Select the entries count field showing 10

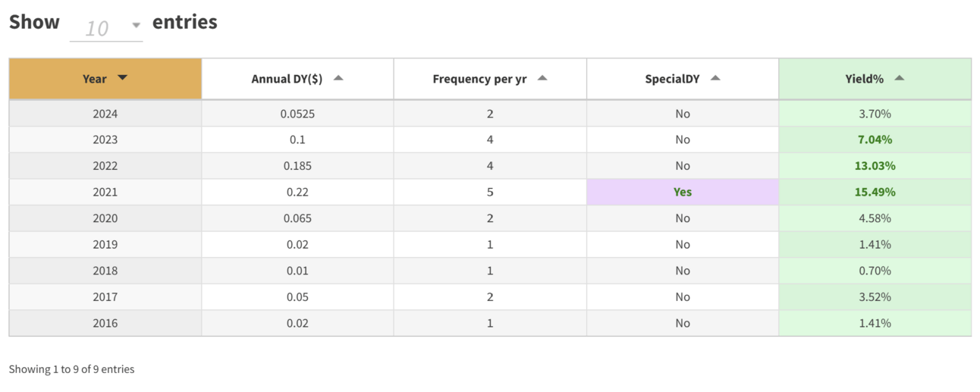coord(97,29)
